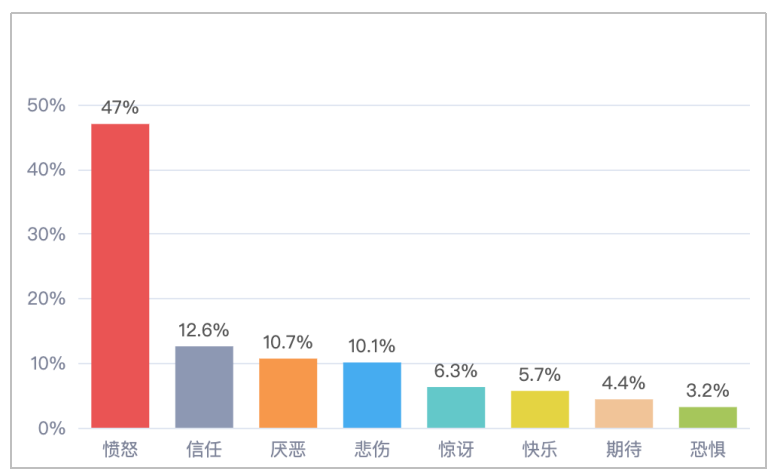The width and height of the screenshot is (777, 475).
Task: Click the 3.2% data label
Action: (x=708, y=391)
